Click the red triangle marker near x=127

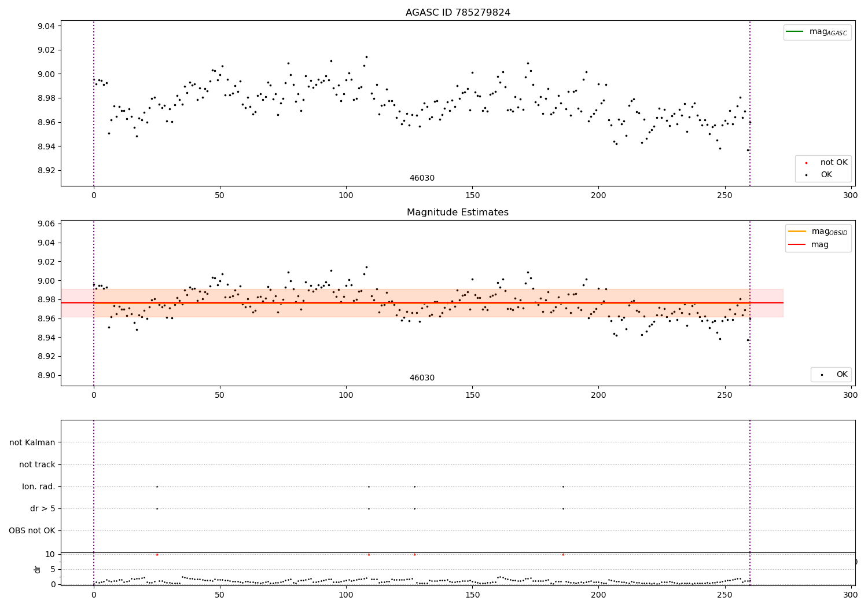[x=414, y=554]
